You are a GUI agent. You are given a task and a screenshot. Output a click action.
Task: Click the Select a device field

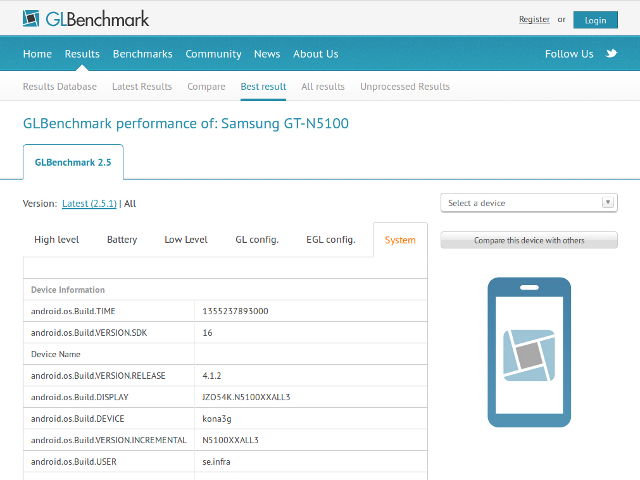point(529,203)
